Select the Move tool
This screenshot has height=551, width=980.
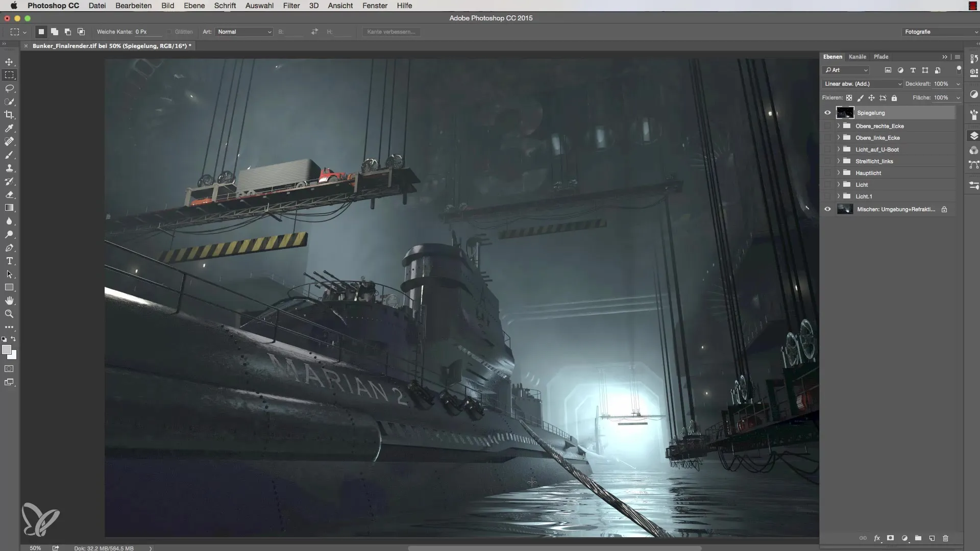pos(9,62)
